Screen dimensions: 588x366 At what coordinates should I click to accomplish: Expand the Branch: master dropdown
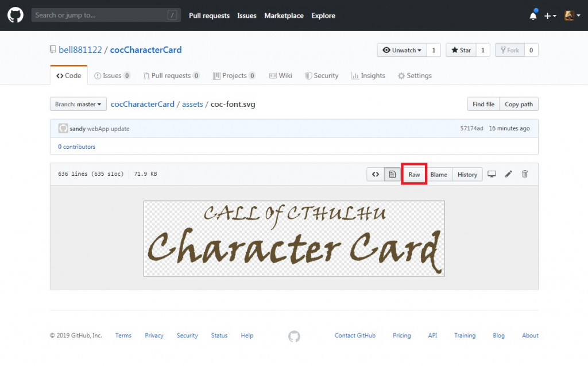click(78, 104)
